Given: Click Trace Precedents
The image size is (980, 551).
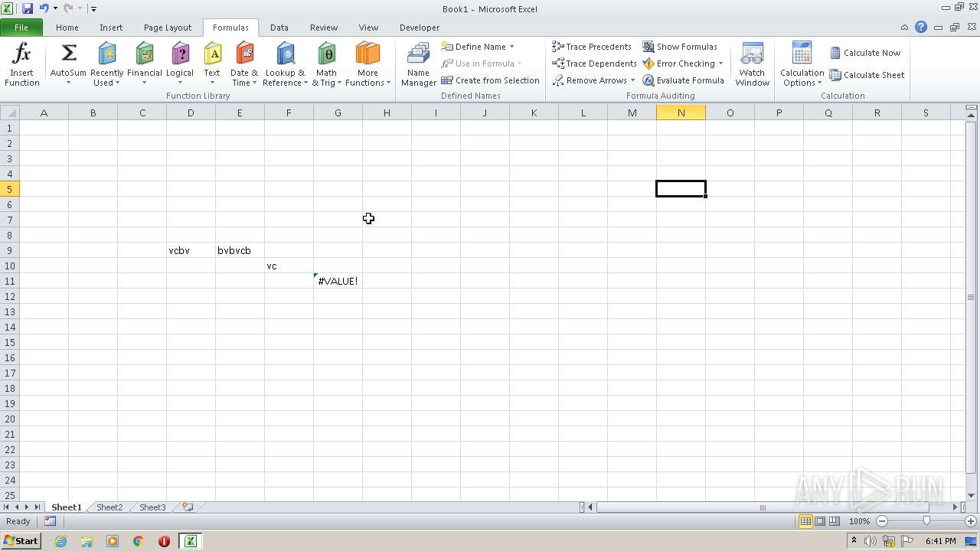Looking at the screenshot, I should click(x=592, y=47).
